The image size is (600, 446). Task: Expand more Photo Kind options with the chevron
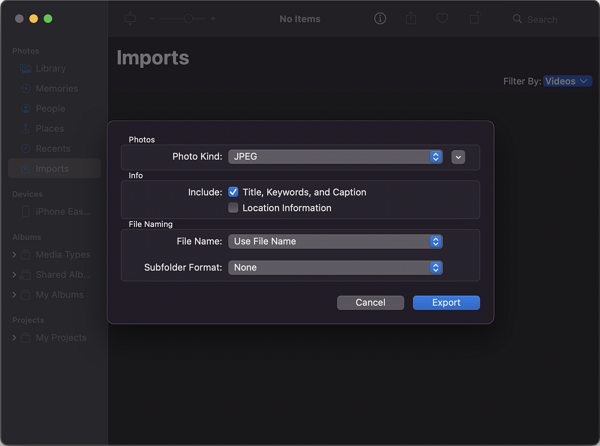458,156
